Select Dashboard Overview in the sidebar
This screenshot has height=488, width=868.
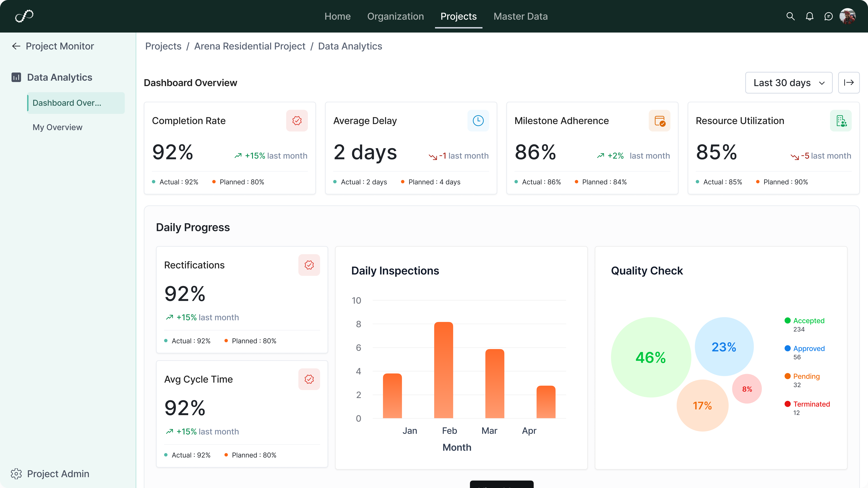pyautogui.click(x=76, y=103)
